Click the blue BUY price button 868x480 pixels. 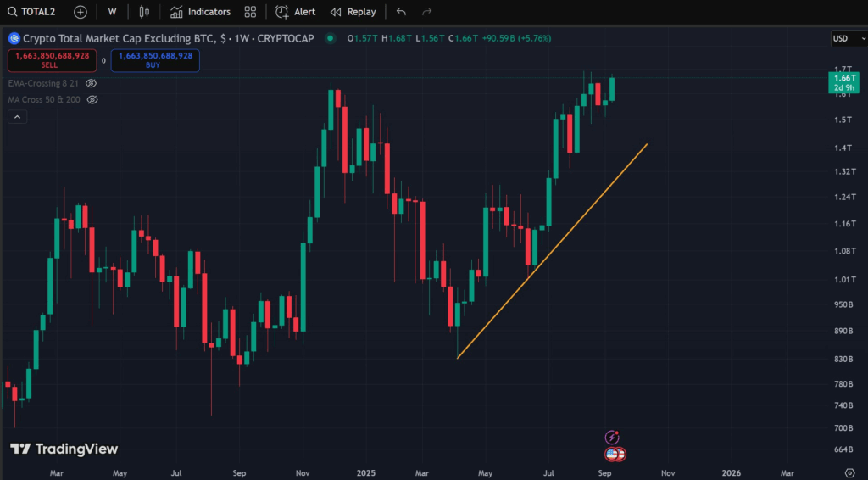156,60
